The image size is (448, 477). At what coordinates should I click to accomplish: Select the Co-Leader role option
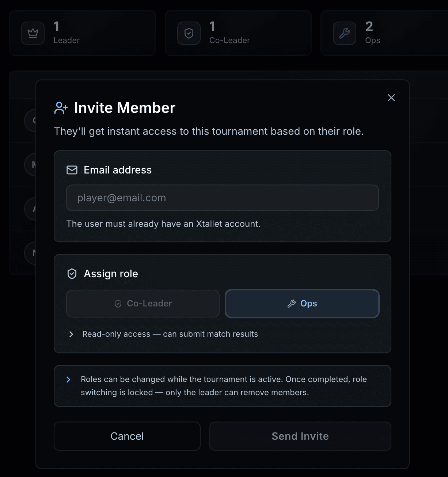pos(143,304)
